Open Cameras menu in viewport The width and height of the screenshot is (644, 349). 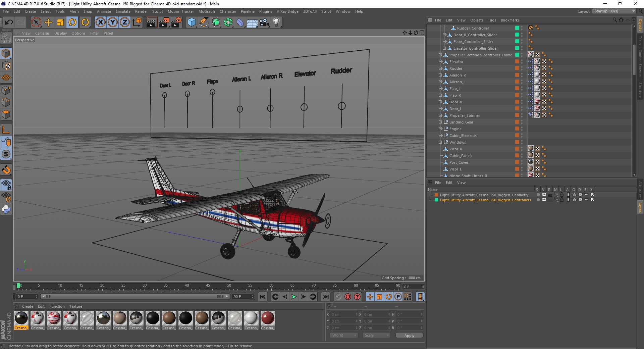(x=42, y=33)
